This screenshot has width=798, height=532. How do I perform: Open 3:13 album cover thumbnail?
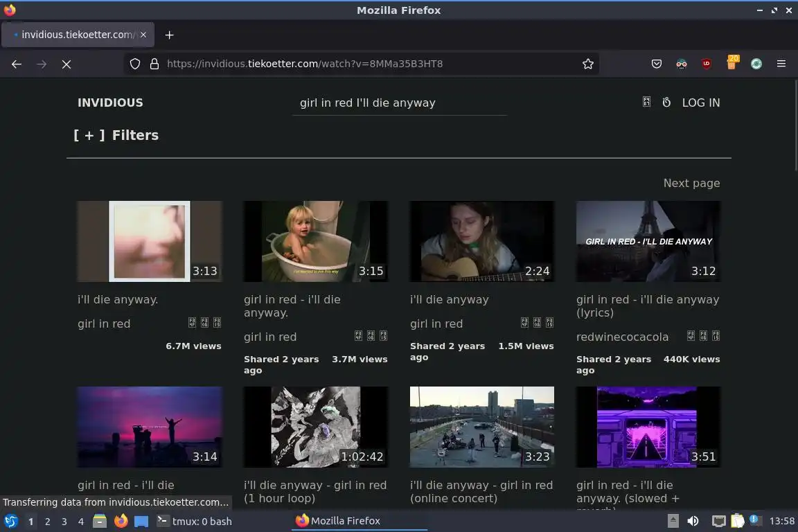[150, 241]
